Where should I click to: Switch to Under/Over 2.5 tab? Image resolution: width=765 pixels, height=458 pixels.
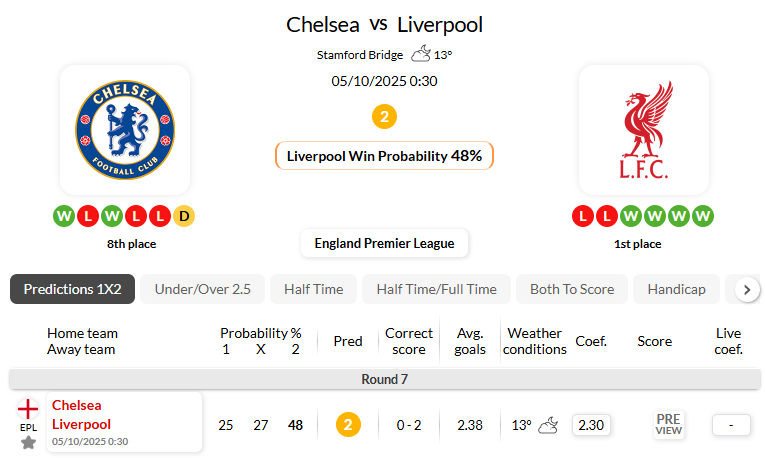[202, 289]
